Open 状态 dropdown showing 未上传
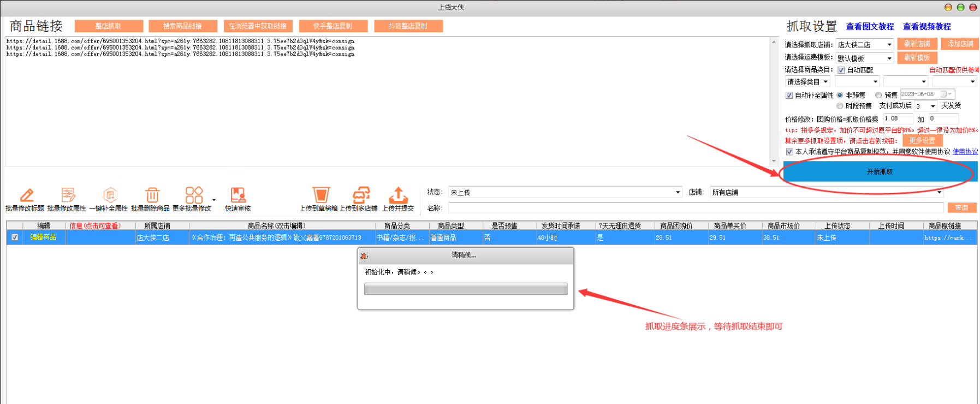 point(565,192)
